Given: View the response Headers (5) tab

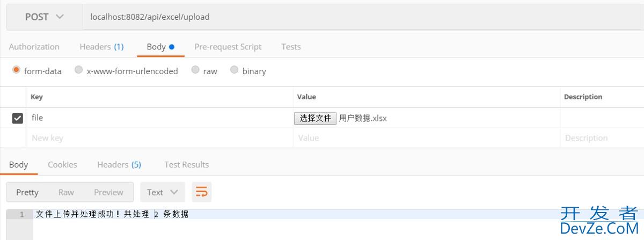Looking at the screenshot, I should (119, 165).
